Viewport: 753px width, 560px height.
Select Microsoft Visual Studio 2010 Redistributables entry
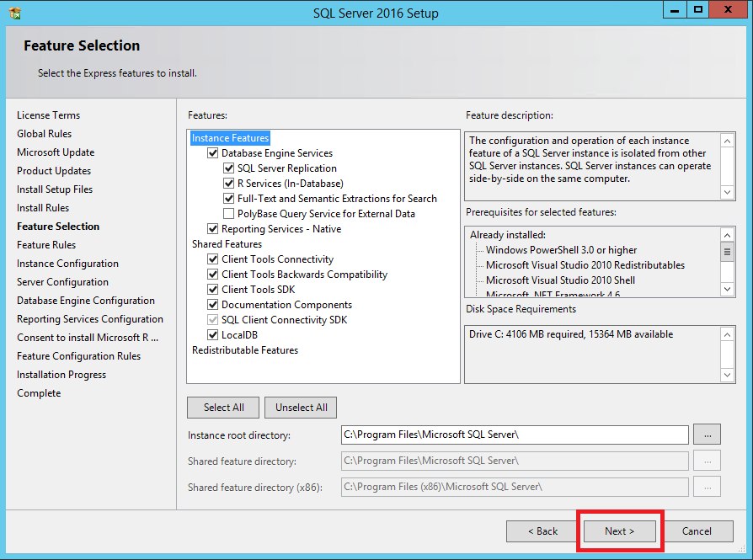click(x=585, y=265)
